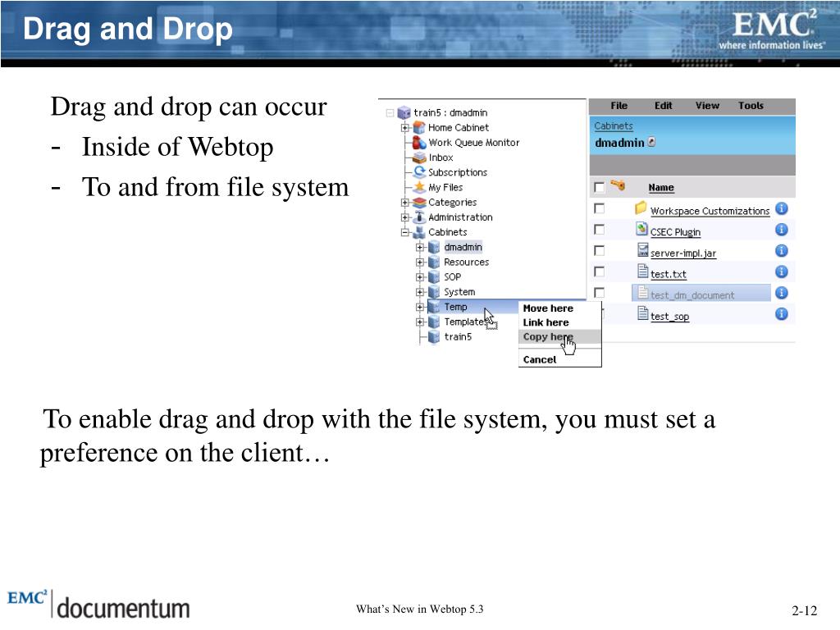Open the View menu
This screenshot has width=840, height=630.
(707, 106)
